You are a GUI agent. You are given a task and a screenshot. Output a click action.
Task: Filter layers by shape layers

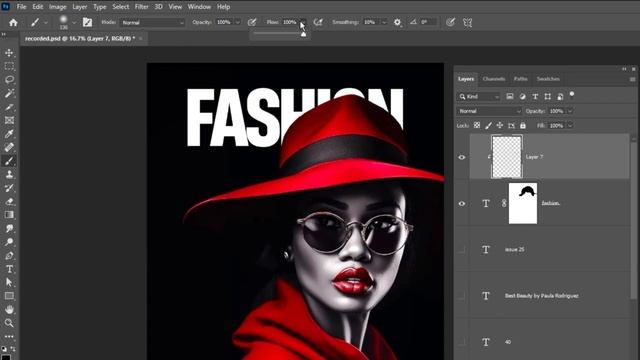pyautogui.click(x=548, y=96)
